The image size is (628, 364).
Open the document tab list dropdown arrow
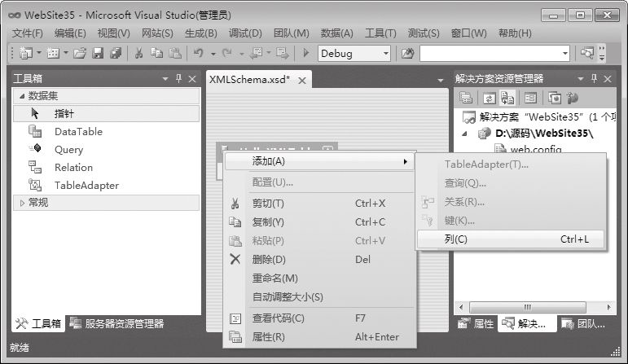tap(441, 81)
